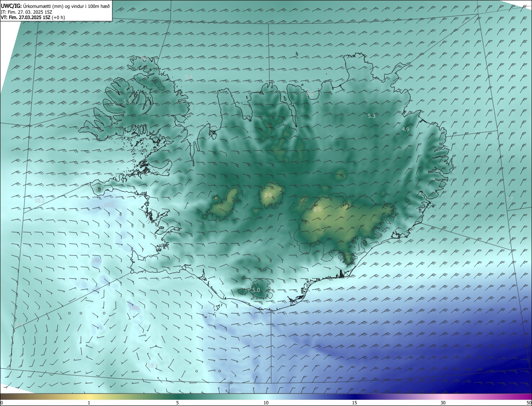This screenshot has width=532, height=406.
Task: Click the 7.7 value off the east coast
Action: pyautogui.click(x=510, y=199)
